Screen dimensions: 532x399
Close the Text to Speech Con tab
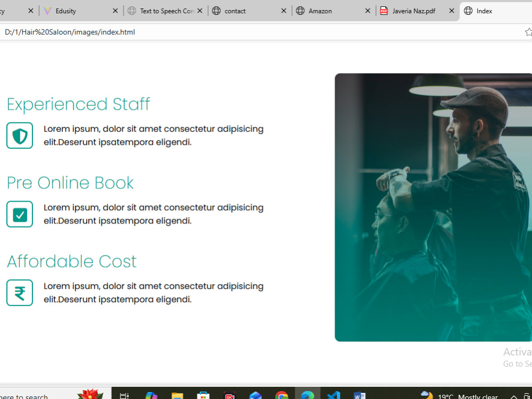[x=200, y=11]
